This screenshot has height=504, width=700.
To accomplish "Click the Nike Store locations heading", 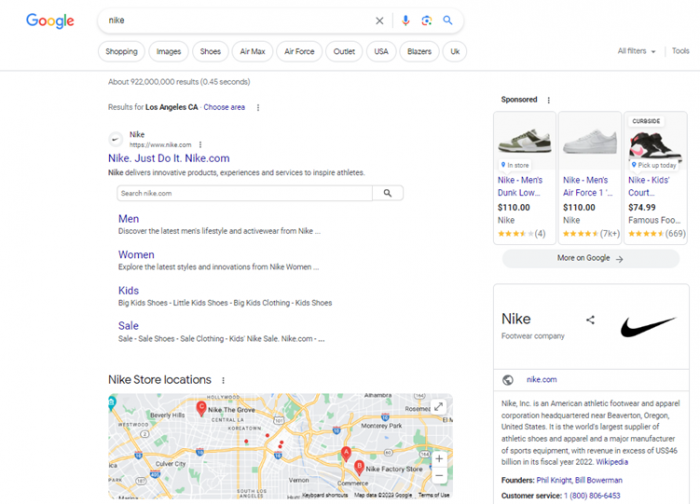I will pyautogui.click(x=159, y=379).
